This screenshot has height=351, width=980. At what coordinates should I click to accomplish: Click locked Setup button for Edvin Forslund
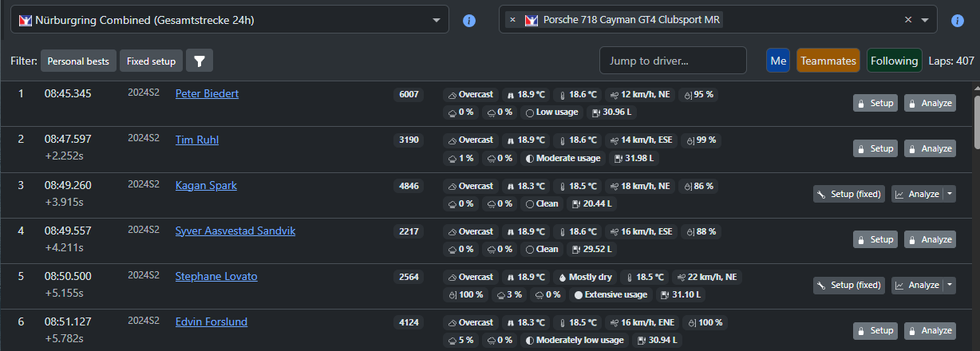pyautogui.click(x=875, y=330)
